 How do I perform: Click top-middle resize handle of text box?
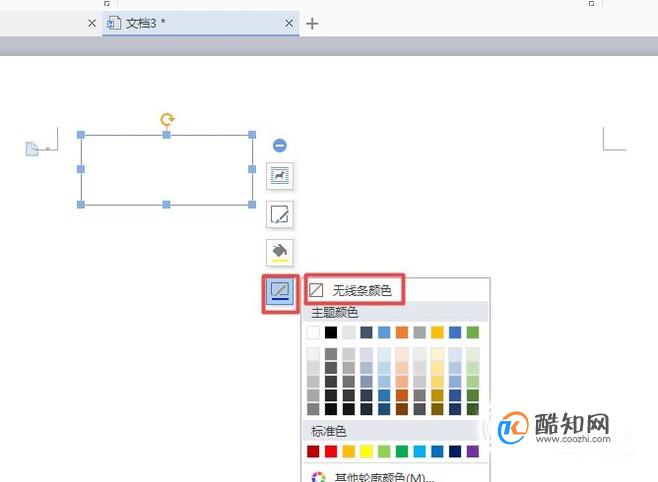click(167, 135)
